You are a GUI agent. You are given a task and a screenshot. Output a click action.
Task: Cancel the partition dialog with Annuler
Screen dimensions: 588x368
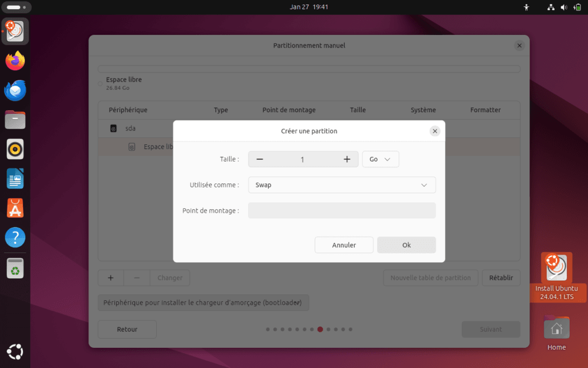[343, 244]
